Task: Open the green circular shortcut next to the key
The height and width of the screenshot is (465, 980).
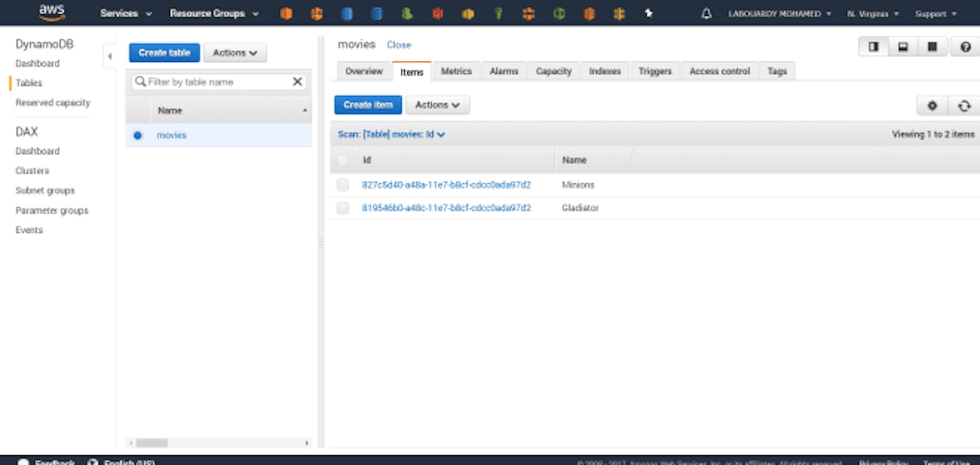Action: pyautogui.click(x=559, y=14)
